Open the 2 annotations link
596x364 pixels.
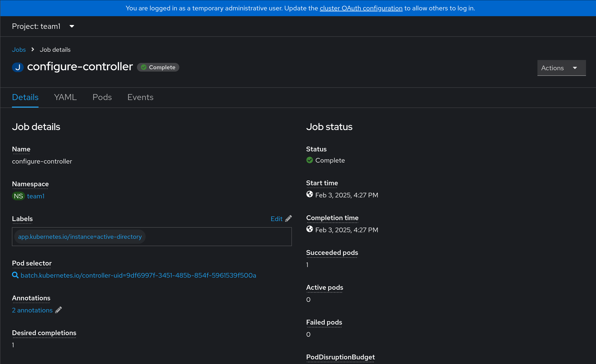(x=32, y=310)
